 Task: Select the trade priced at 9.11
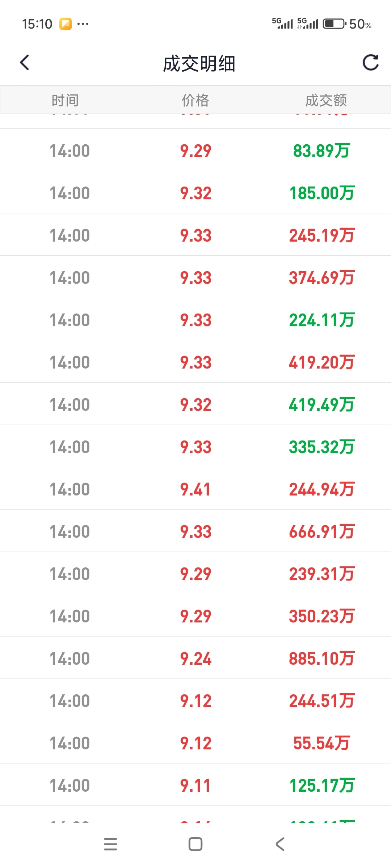pos(195,785)
